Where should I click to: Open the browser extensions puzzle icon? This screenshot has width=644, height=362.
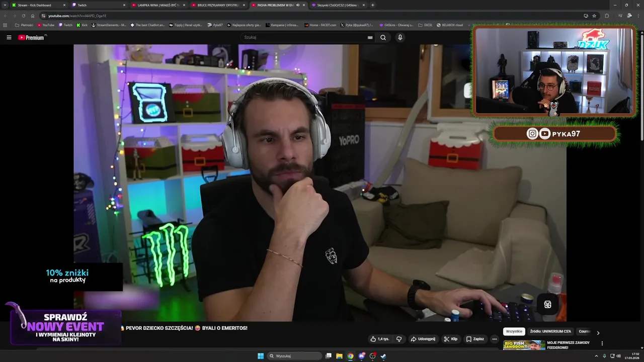pos(607,16)
